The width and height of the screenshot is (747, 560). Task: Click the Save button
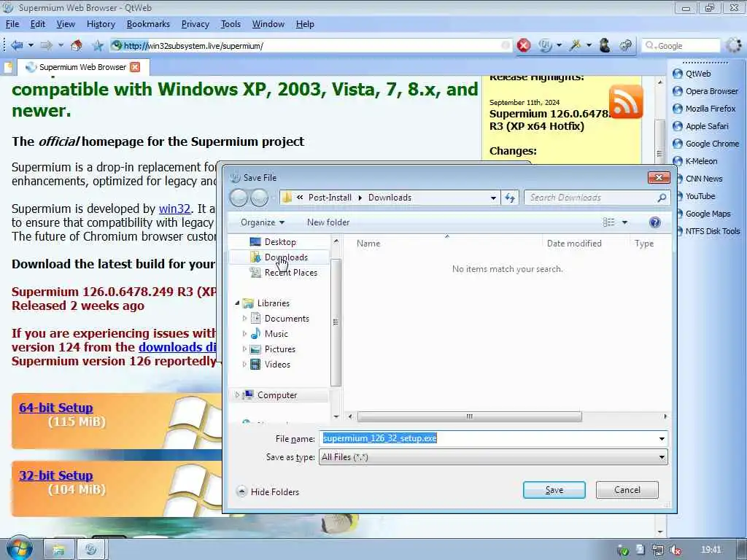coord(554,490)
